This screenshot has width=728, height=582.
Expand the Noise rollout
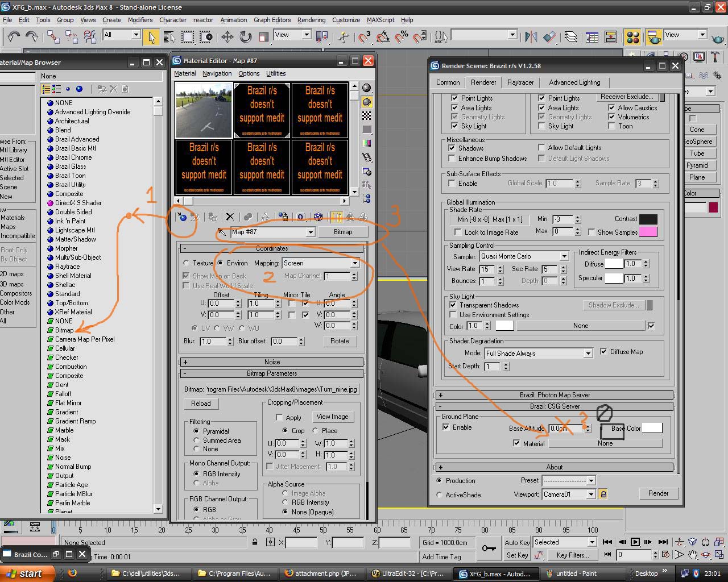[272, 361]
